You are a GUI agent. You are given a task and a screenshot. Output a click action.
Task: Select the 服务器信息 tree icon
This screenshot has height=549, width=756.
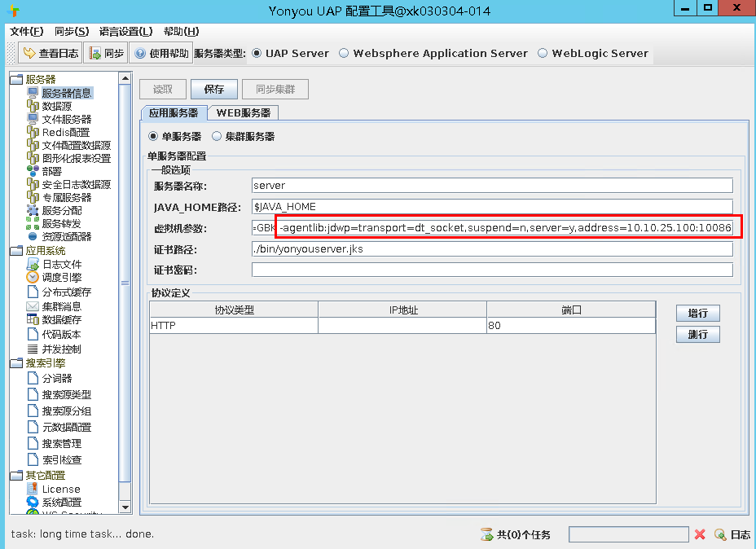click(x=33, y=93)
